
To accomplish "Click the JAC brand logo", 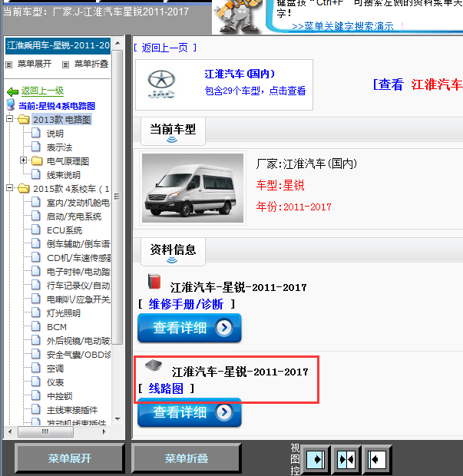I will pos(161,84).
